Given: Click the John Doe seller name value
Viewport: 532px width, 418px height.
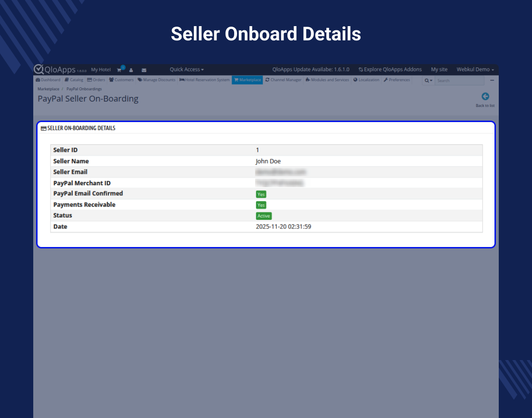Looking at the screenshot, I should pos(268,161).
